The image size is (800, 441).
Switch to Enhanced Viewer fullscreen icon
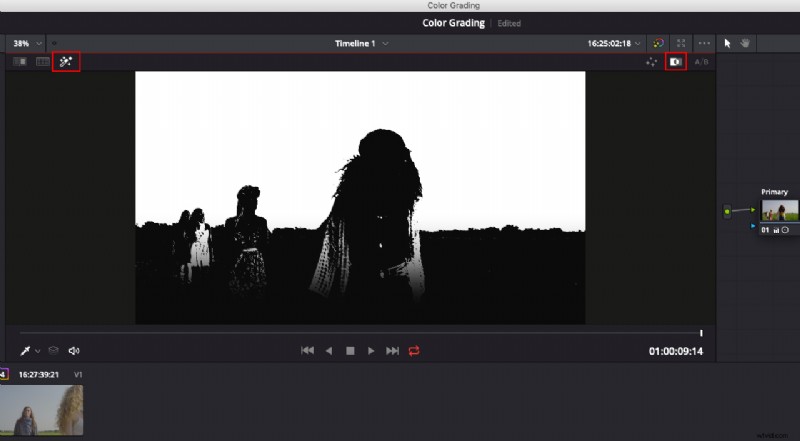[681, 43]
